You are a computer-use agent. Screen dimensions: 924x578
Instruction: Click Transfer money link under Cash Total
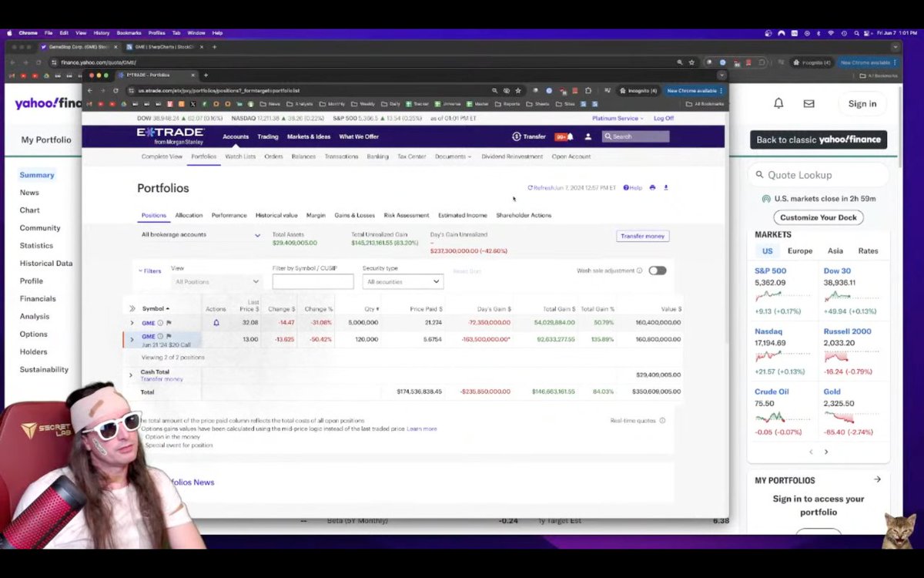(162, 379)
